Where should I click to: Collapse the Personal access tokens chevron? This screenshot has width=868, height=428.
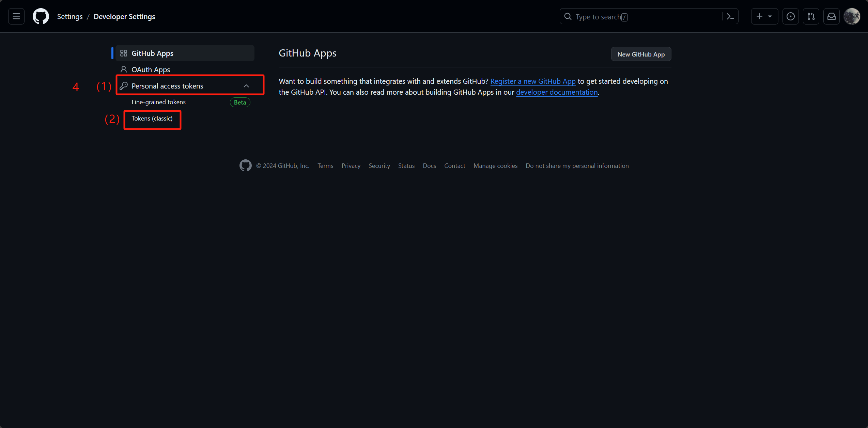(x=246, y=86)
